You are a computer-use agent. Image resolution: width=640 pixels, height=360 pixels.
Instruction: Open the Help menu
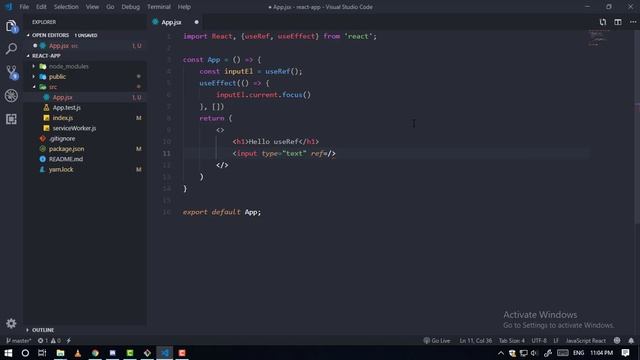(x=184, y=7)
